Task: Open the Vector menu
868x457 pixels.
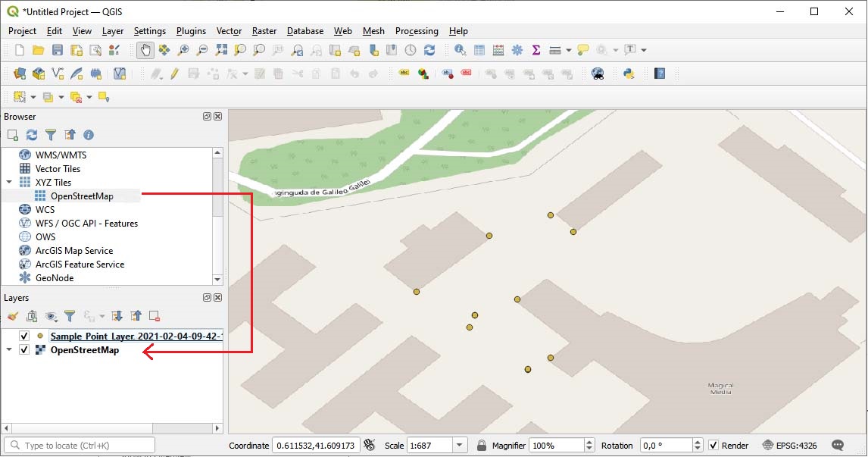Action: click(229, 31)
